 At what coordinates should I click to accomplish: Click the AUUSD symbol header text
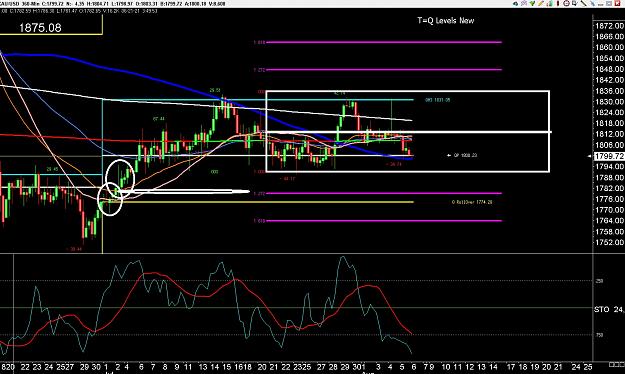[x=10, y=4]
